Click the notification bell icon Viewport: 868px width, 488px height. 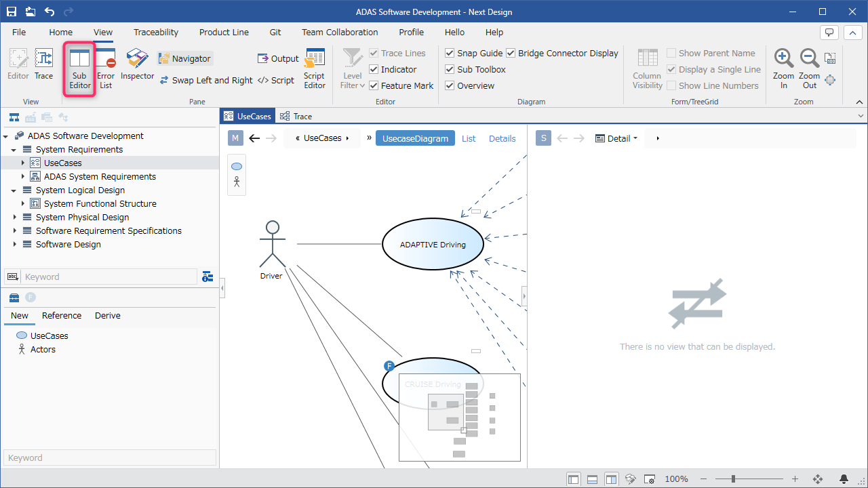[844, 479]
